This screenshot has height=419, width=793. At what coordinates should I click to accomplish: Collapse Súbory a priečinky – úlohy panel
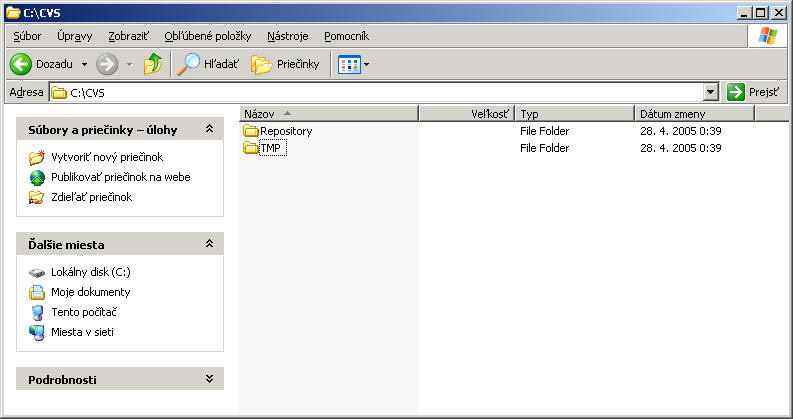[x=209, y=129]
